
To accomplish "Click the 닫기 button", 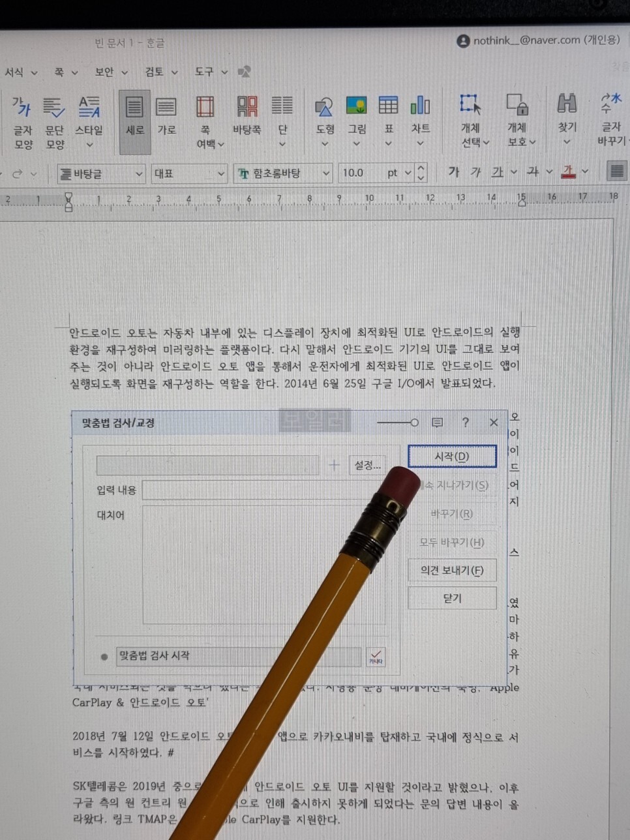I will coord(452,598).
